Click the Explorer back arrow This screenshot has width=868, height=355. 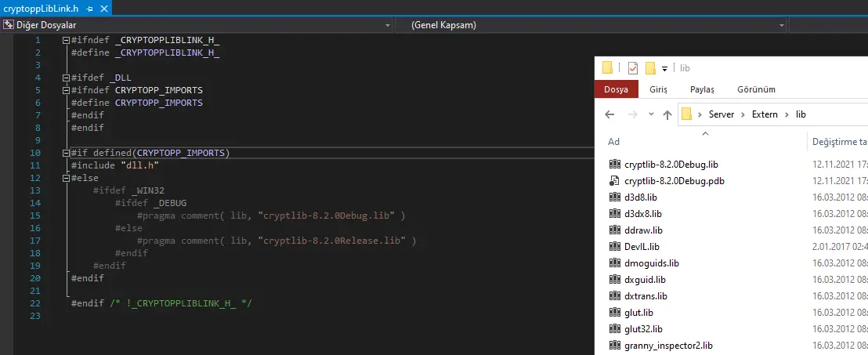click(x=611, y=114)
